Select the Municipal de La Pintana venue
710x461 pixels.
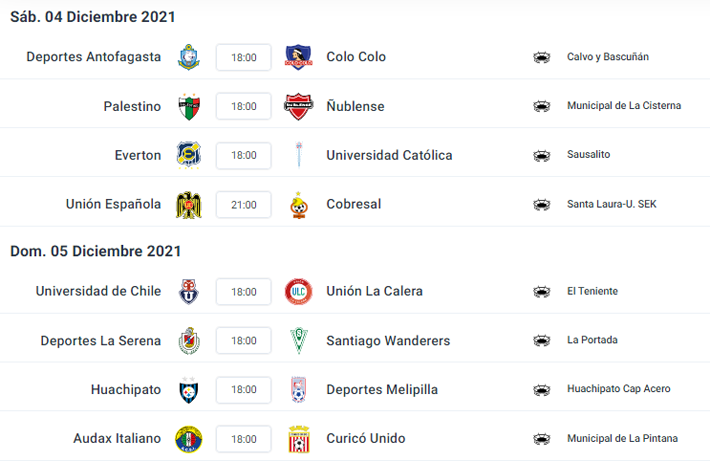[x=621, y=438]
